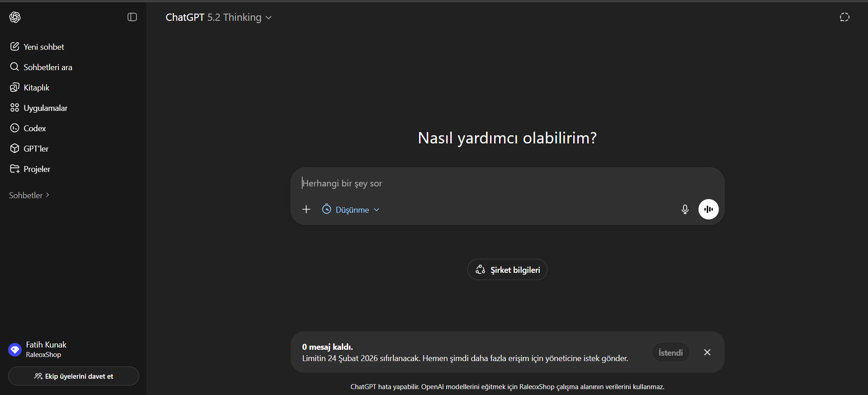Viewport: 868px width, 395px height.
Task: Click the Limitin 24 Şubat 2026 sıfırlanacak message
Action: coord(465,358)
